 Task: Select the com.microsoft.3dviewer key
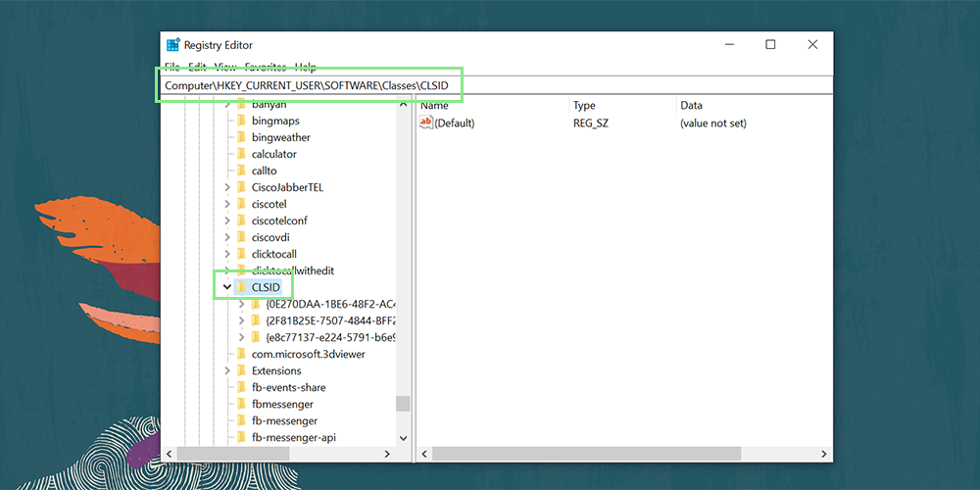(x=308, y=354)
